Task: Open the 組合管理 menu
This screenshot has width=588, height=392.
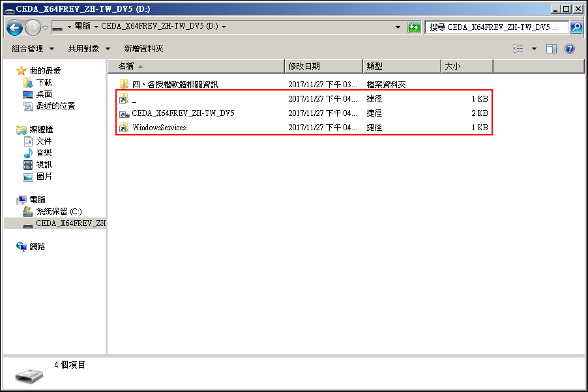Action: (33, 49)
